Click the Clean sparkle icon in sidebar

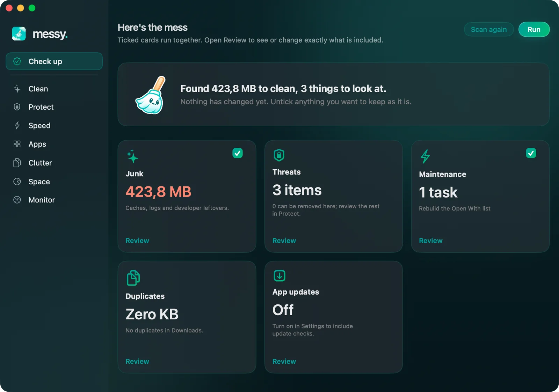click(x=17, y=89)
